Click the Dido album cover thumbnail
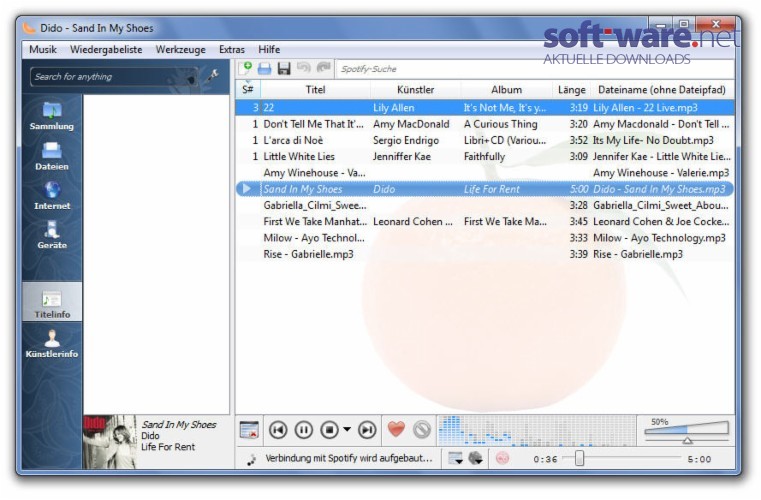This screenshot has height=500, width=761. (x=109, y=441)
